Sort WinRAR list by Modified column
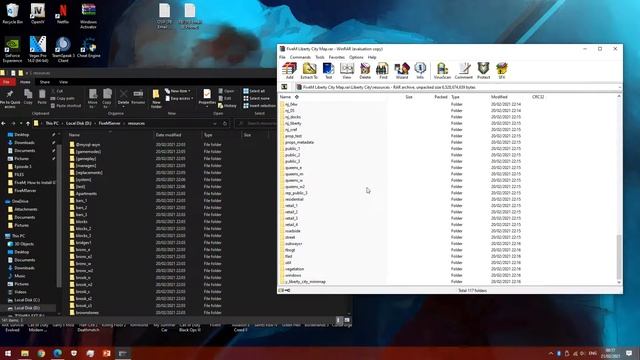Viewport: 640px width, 360px height. pyautogui.click(x=499, y=97)
